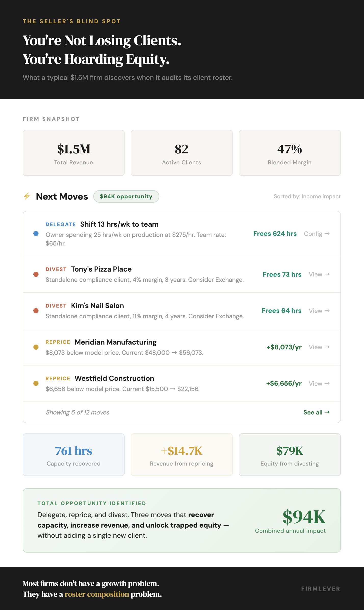364x610 pixels.
Task: View the Meridian Manufacturing reprice details
Action: pyautogui.click(x=319, y=347)
